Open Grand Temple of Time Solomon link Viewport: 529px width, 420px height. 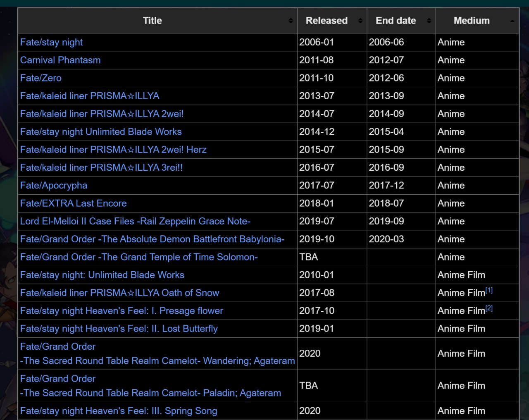[139, 257]
